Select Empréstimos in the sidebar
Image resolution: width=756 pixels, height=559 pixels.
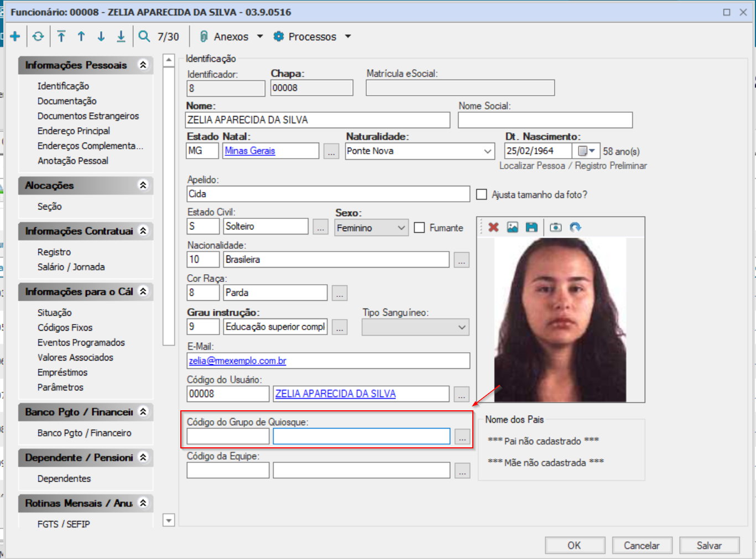coord(62,373)
